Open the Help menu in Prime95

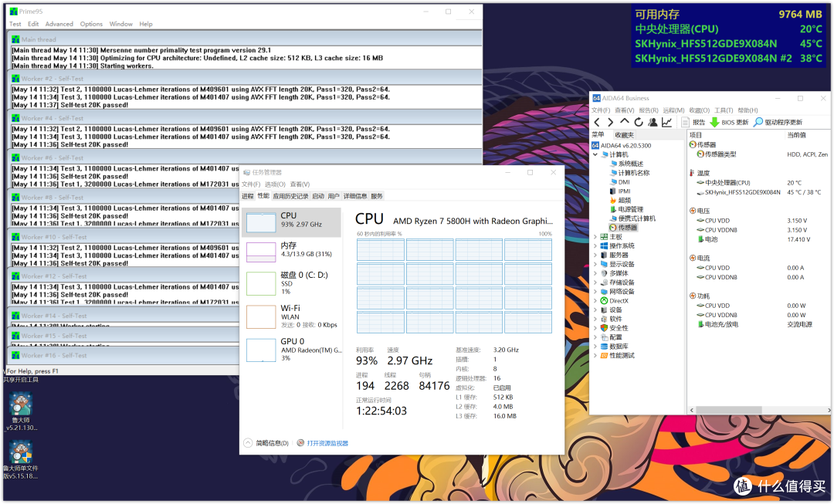pyautogui.click(x=146, y=24)
